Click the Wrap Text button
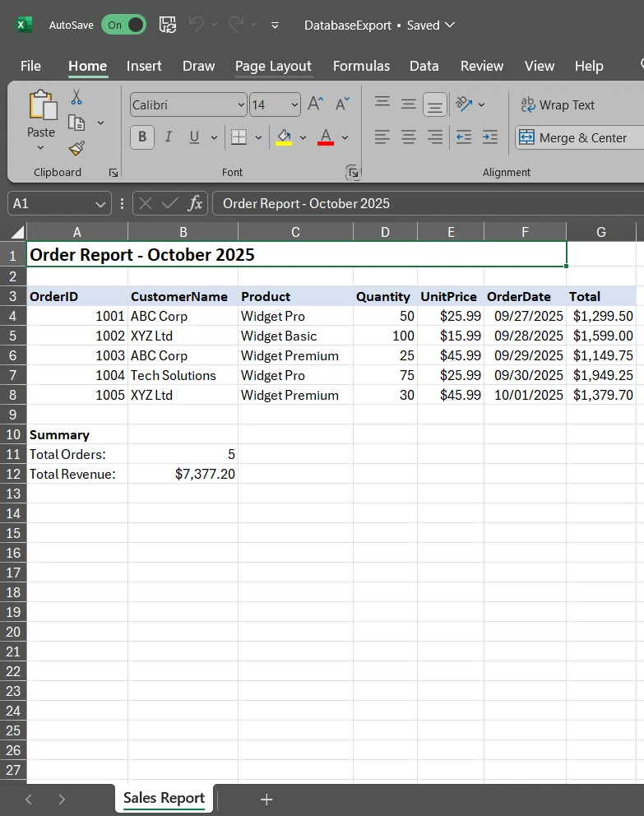644x816 pixels. 558,104
